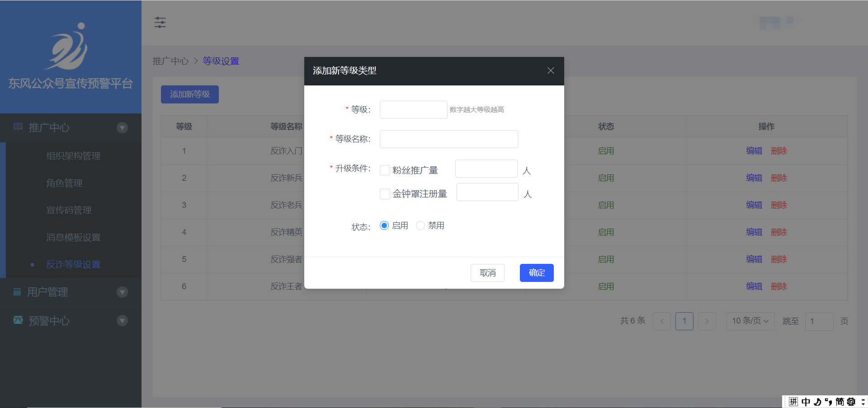This screenshot has width=868, height=408.
Task: Click the 等级名称 input field
Action: (x=449, y=139)
